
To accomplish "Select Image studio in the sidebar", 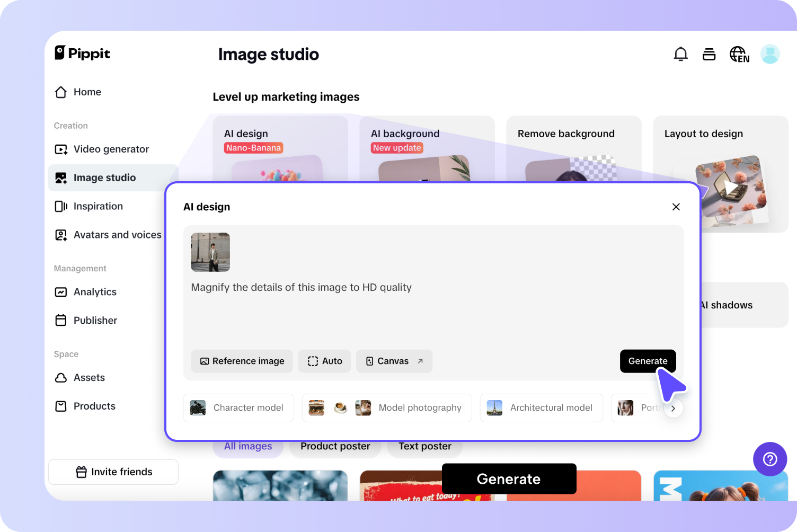I will [x=113, y=178].
